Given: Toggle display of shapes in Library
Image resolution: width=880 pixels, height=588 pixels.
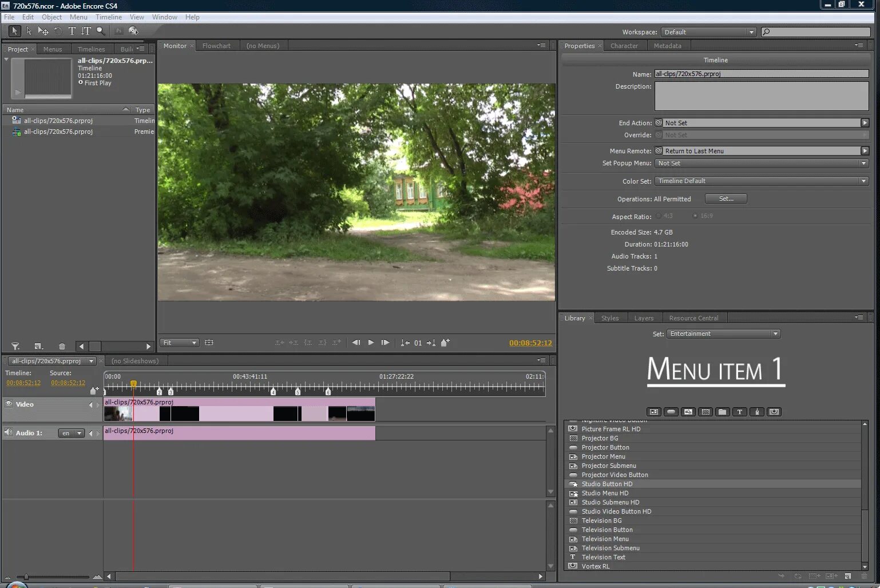Looking at the screenshot, I should 757,412.
